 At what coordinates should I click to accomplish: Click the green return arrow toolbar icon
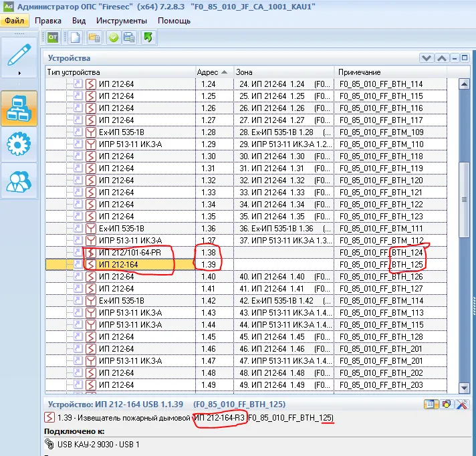click(148, 37)
